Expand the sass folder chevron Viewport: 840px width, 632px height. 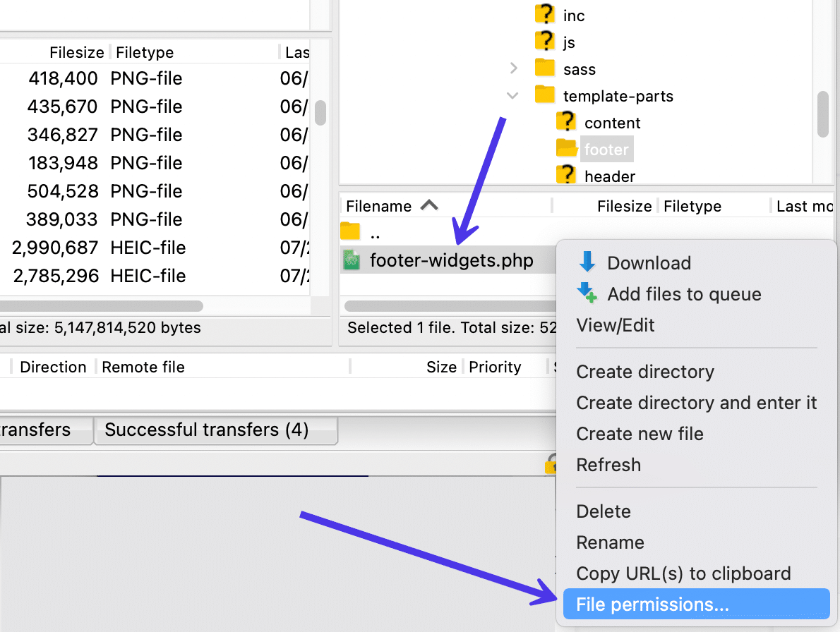512,68
